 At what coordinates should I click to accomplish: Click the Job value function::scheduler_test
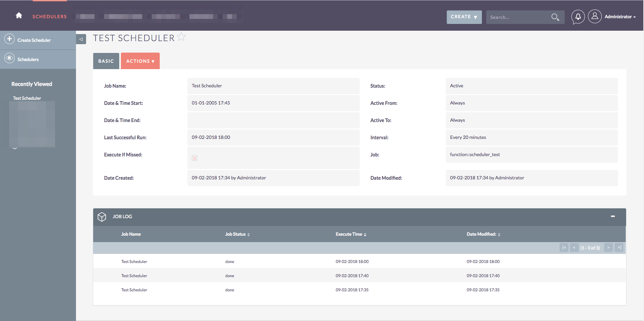click(x=475, y=154)
